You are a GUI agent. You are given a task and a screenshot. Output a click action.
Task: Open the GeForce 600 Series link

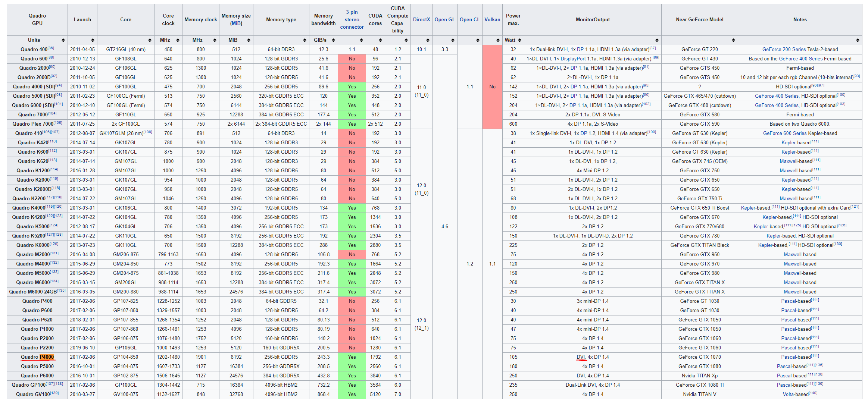(x=785, y=133)
